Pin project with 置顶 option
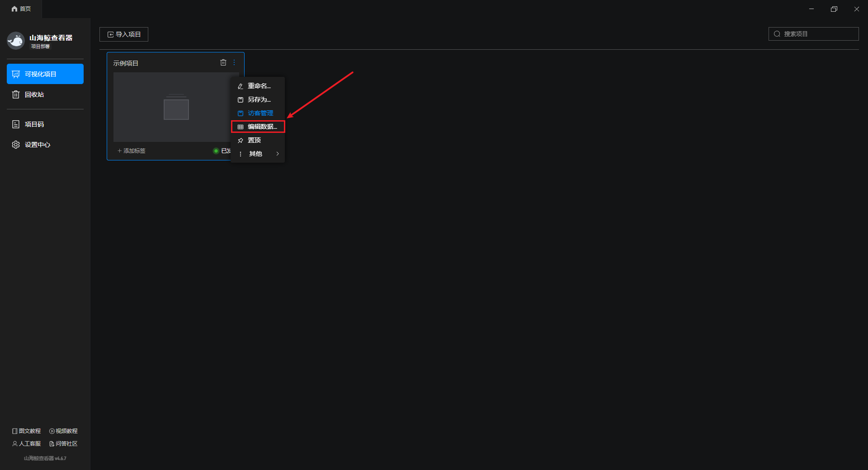The image size is (868, 470). [258, 140]
